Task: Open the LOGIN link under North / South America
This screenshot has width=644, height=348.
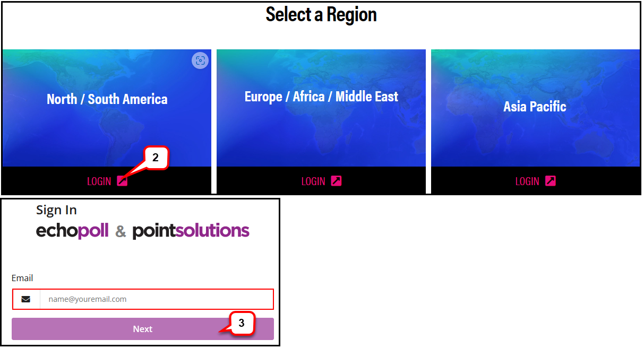Action: point(99,181)
